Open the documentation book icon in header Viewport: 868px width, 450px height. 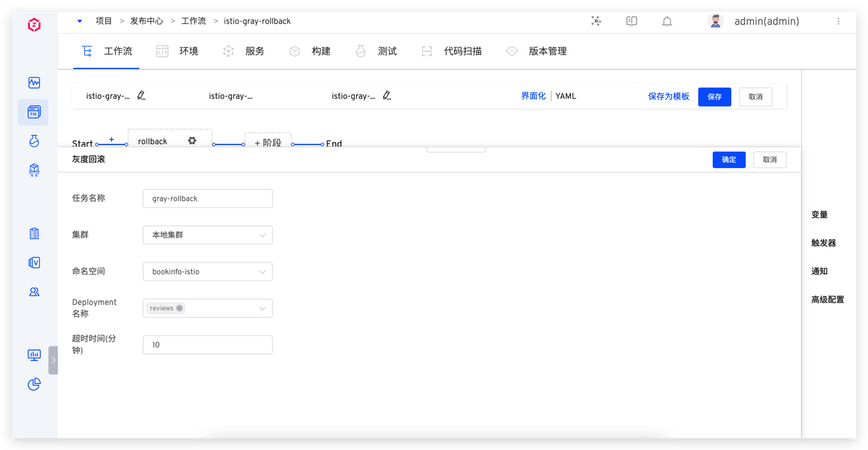631,22
